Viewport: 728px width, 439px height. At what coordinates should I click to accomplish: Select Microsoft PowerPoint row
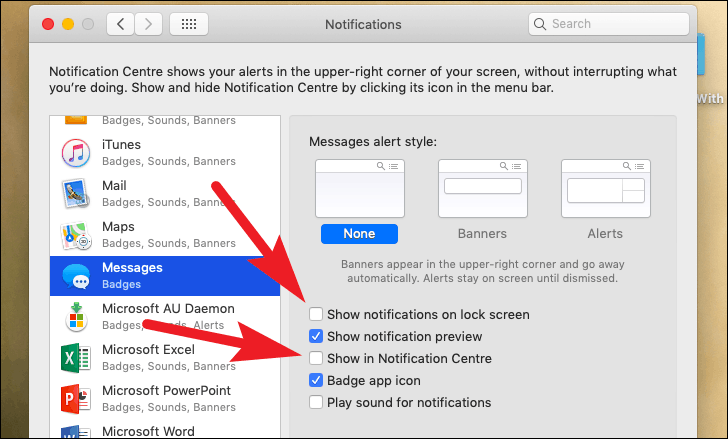[x=165, y=399]
